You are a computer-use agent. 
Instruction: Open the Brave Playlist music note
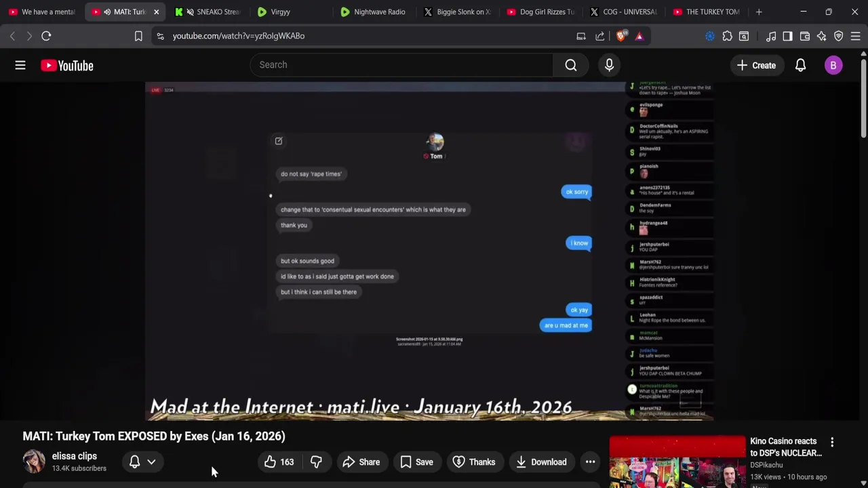click(771, 36)
